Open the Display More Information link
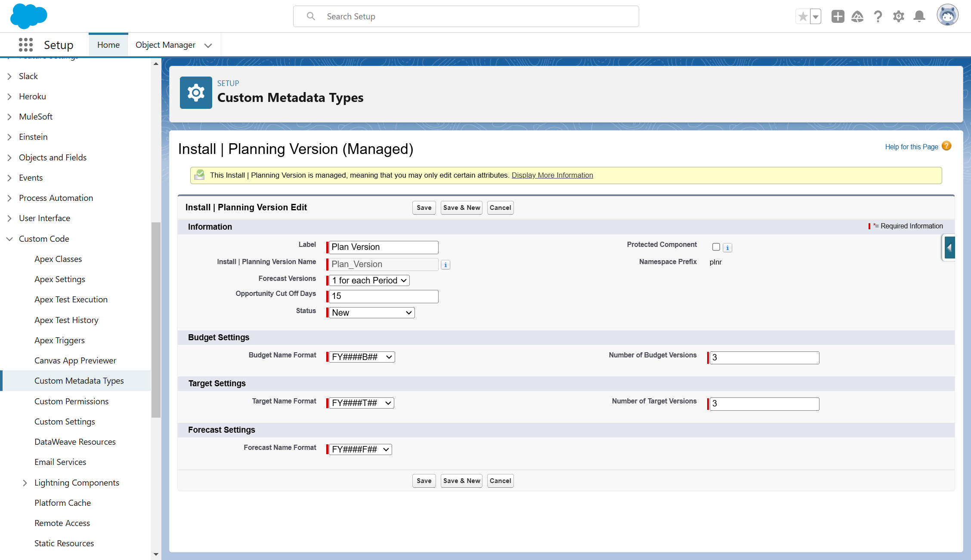This screenshot has height=560, width=971. tap(552, 175)
